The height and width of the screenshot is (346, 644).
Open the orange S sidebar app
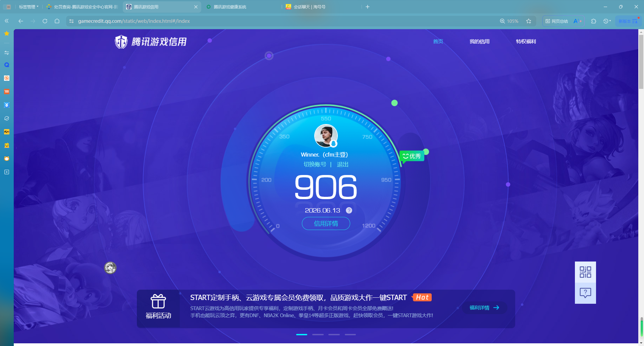pyautogui.click(x=7, y=78)
